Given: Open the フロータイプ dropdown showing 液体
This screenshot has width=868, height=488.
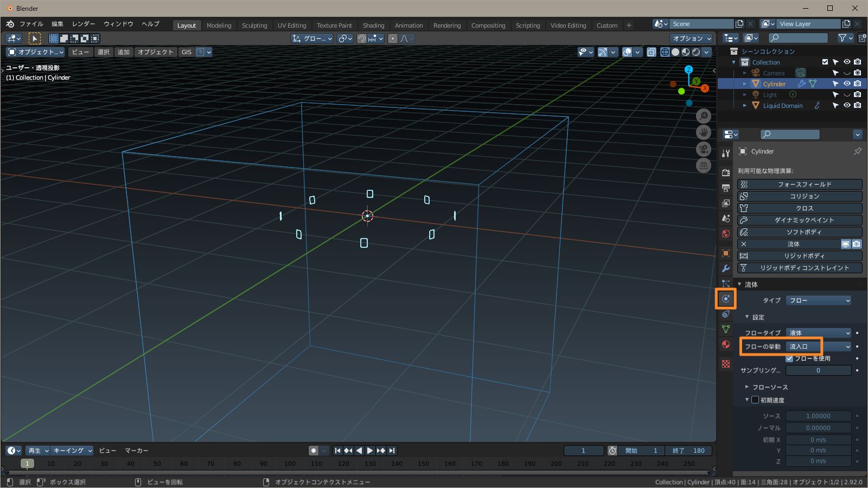Looking at the screenshot, I should [819, 333].
